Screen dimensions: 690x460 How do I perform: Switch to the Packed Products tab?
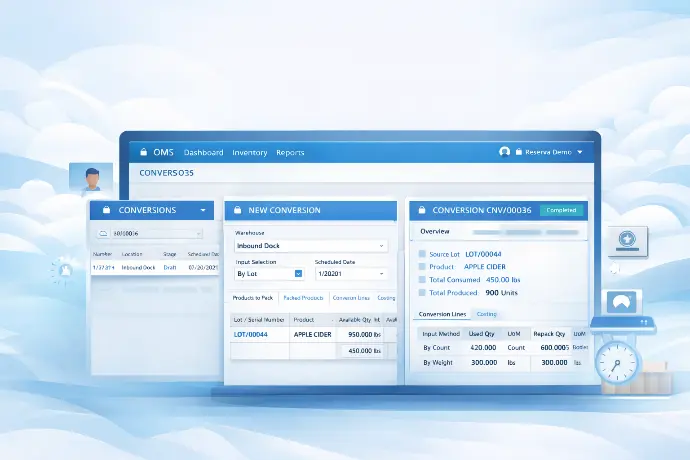[303, 298]
